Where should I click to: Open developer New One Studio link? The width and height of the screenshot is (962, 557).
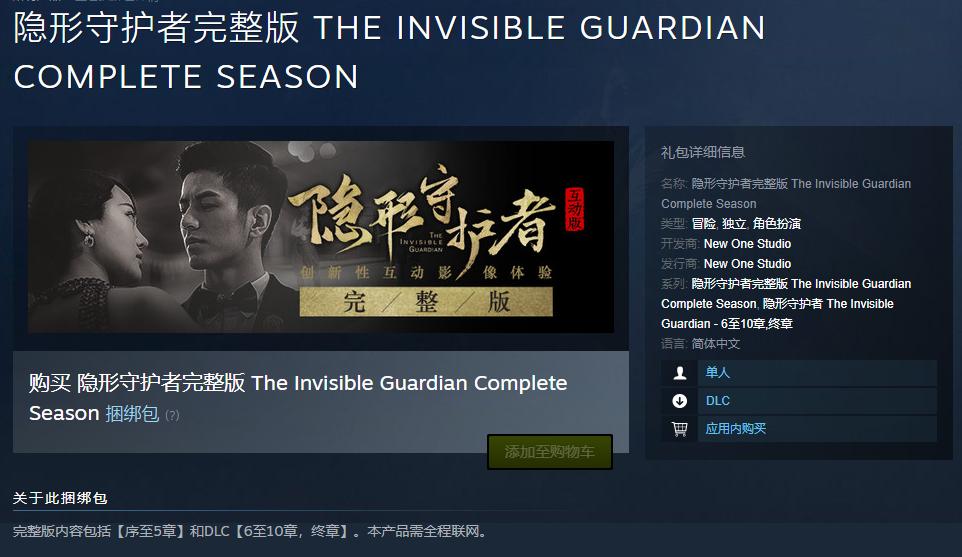click(747, 244)
